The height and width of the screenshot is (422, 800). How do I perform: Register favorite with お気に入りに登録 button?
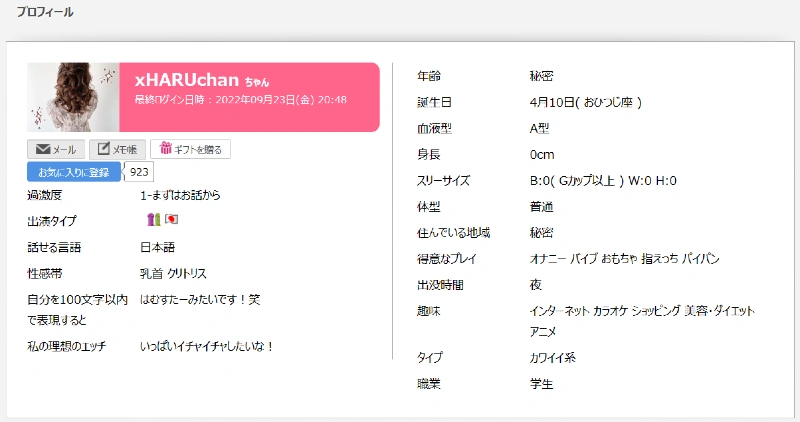73,172
